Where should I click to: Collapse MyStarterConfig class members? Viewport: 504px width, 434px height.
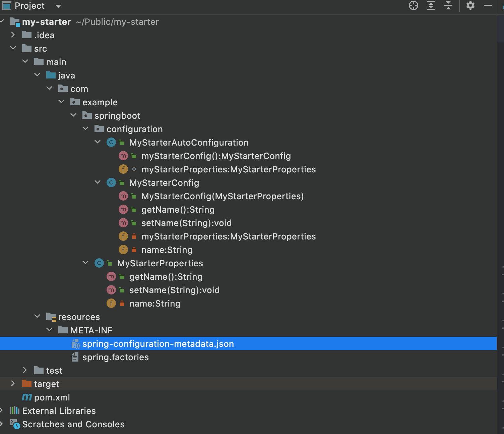click(98, 182)
